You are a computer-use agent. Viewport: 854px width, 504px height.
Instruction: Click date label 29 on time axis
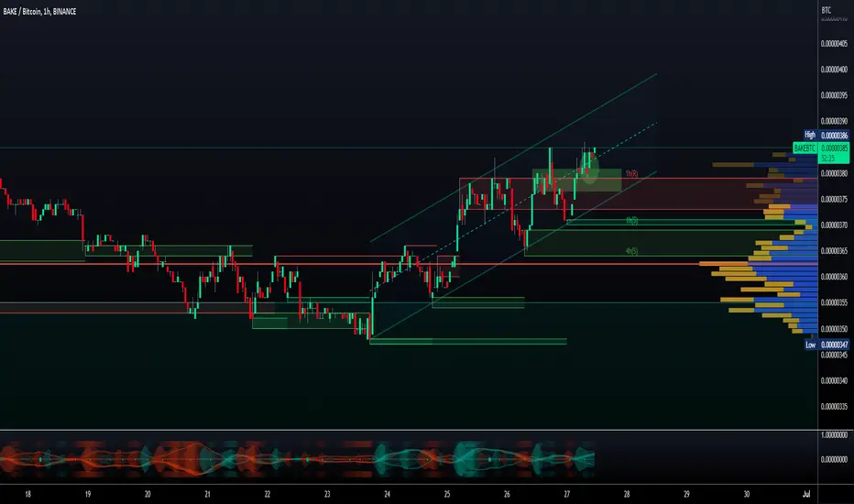[x=687, y=495]
